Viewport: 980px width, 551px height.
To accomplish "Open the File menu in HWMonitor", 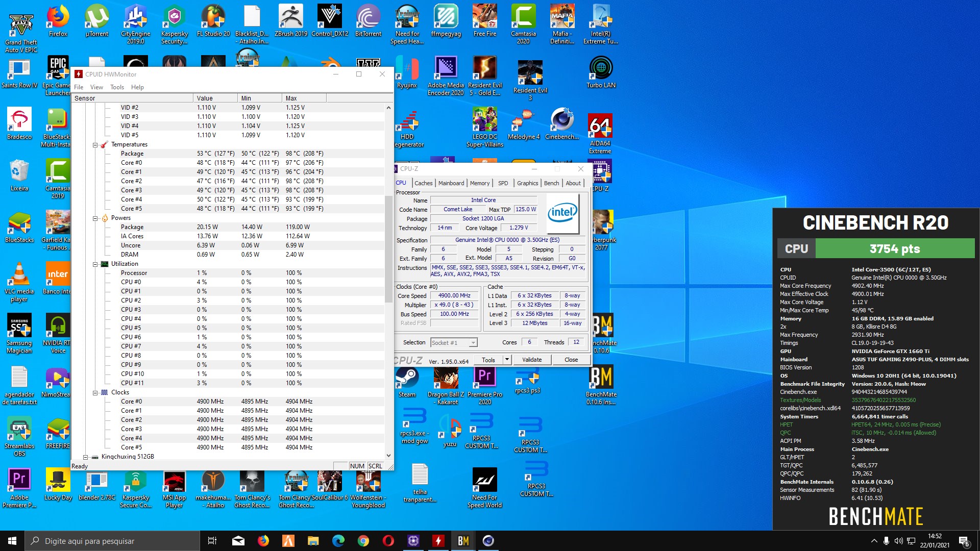I will click(x=79, y=87).
